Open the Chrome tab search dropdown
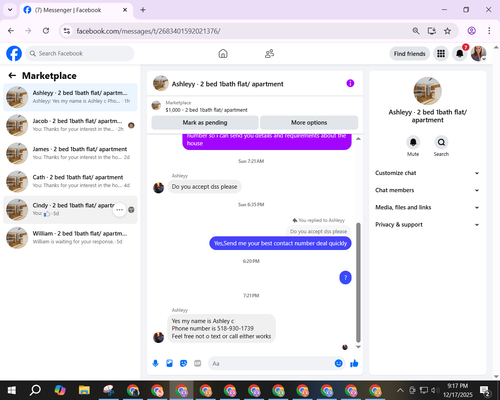 pyautogui.click(x=10, y=10)
